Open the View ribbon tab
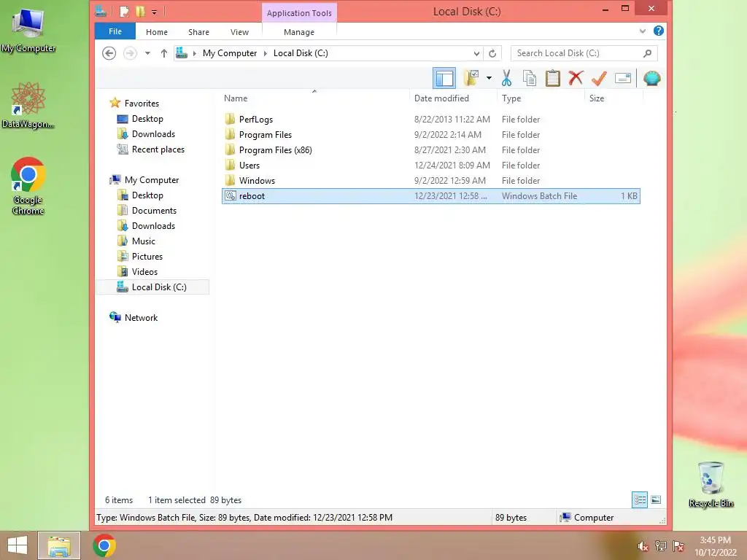Screen dimensions: 747x560 (x=239, y=32)
